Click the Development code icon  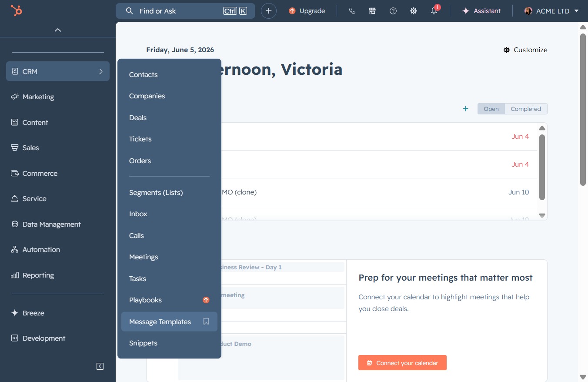pyautogui.click(x=15, y=338)
